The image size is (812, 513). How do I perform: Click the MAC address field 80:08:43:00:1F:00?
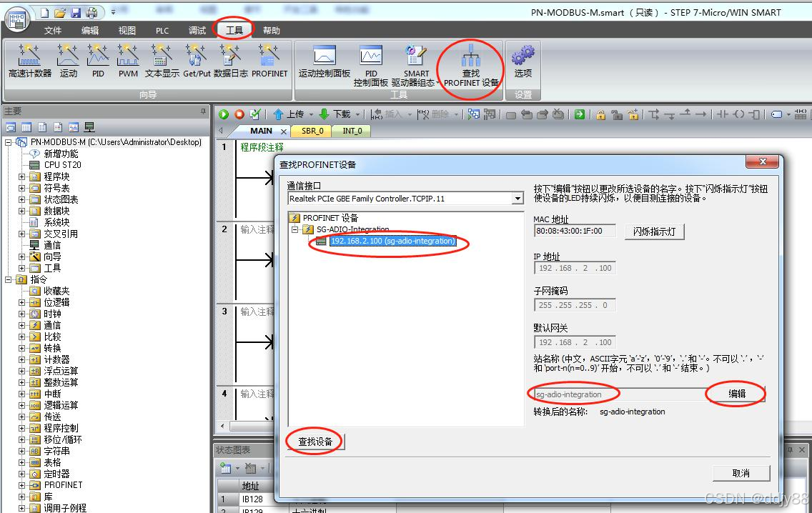pyautogui.click(x=575, y=231)
